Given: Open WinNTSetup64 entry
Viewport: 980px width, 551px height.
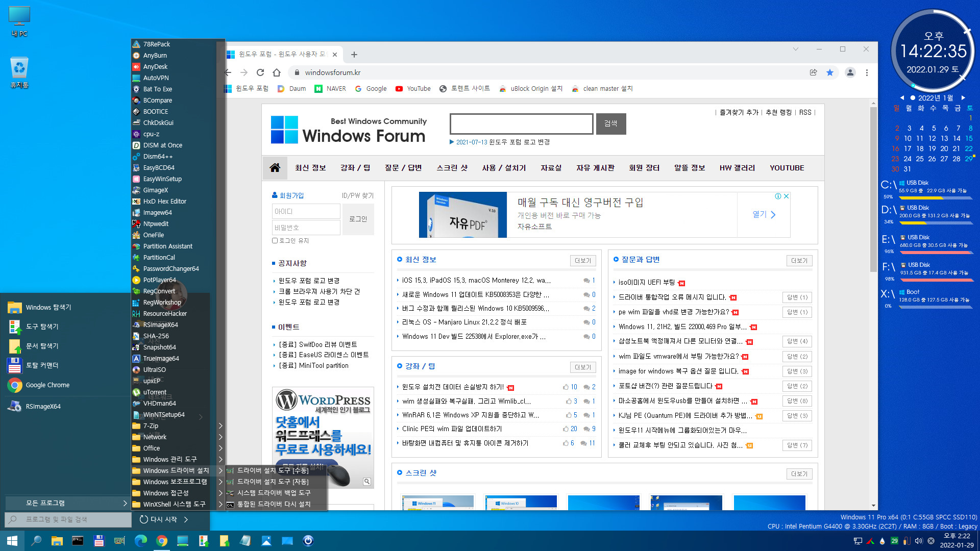Looking at the screenshot, I should click(x=164, y=415).
